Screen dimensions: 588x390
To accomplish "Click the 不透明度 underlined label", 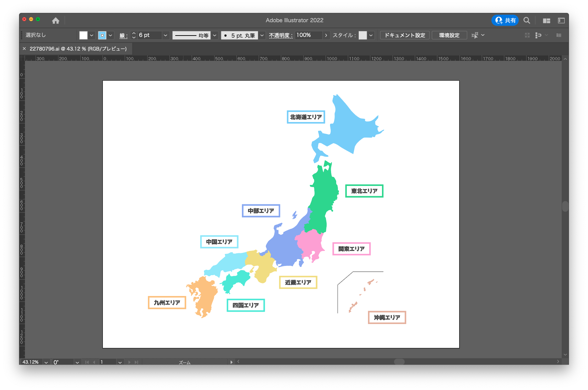I will coord(280,35).
